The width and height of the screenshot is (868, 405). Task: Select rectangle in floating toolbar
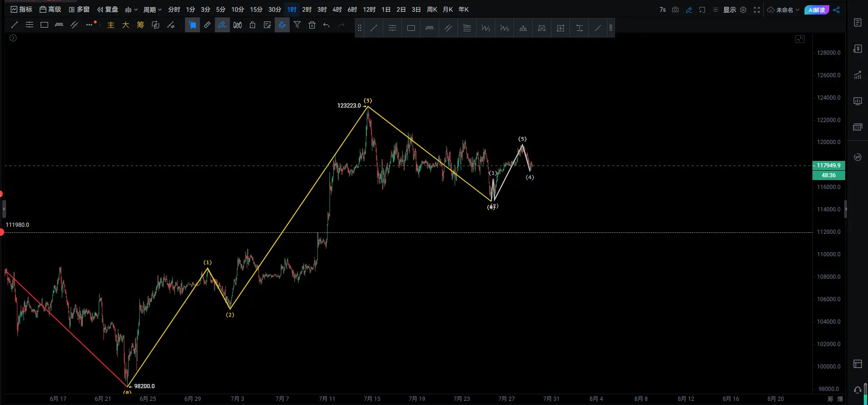pyautogui.click(x=411, y=28)
